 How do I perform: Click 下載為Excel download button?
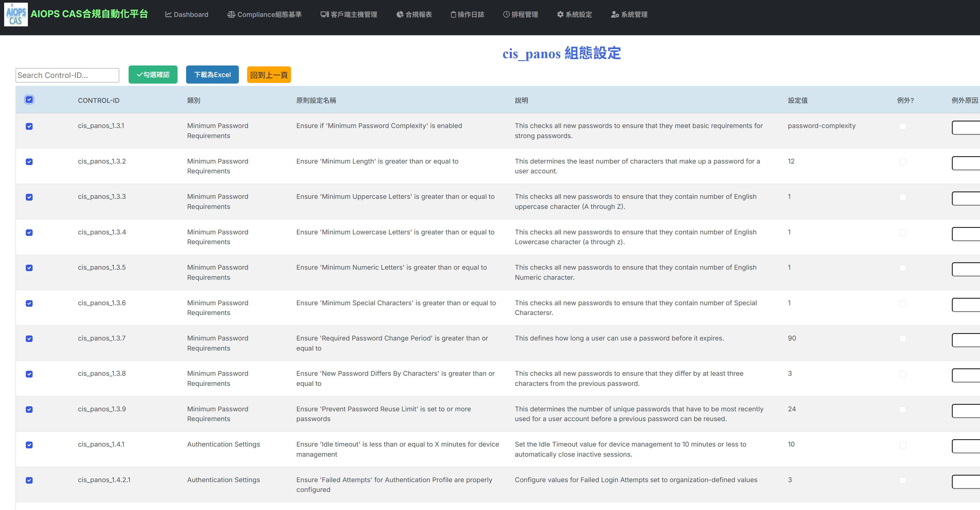tap(212, 75)
